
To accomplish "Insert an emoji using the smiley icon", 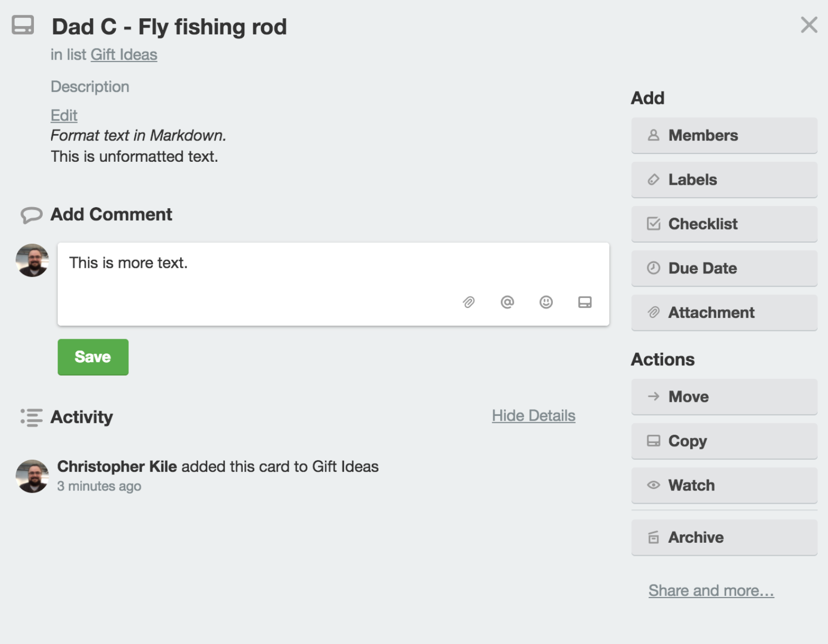I will tap(546, 302).
